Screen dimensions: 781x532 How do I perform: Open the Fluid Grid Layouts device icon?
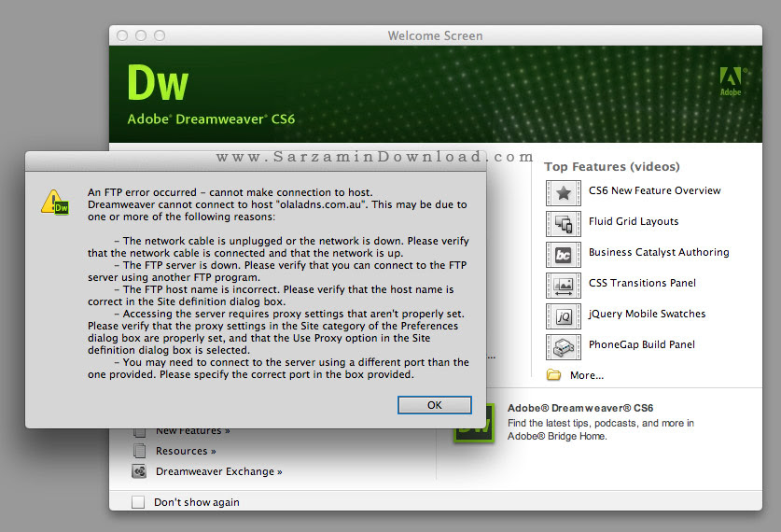point(564,224)
